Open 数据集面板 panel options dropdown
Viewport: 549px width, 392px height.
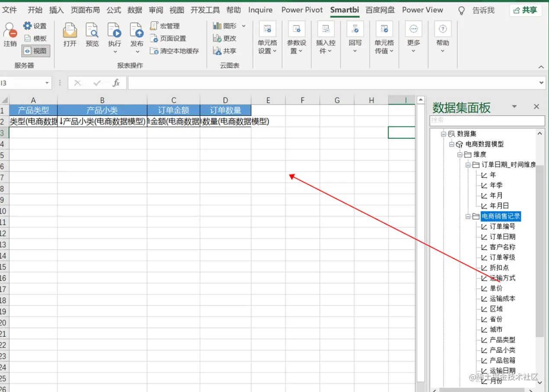[x=514, y=106]
